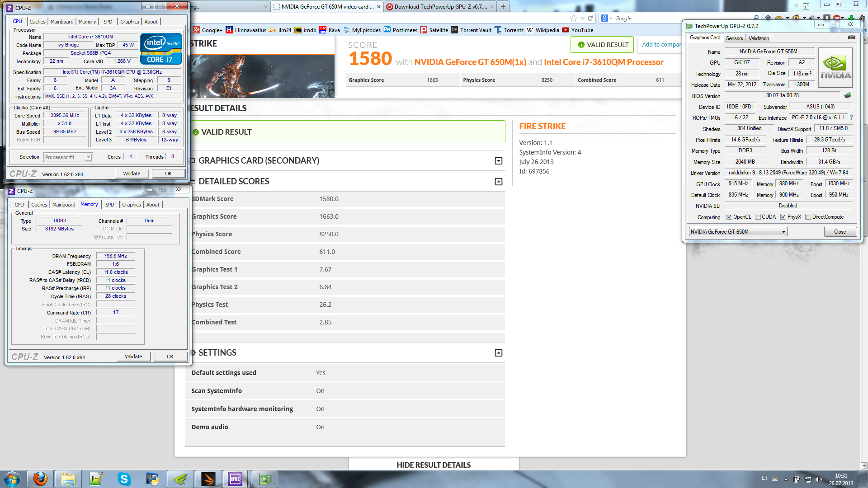Screen dimensions: 868x488
Task: Open the Python app in the taskbar
Action: [152, 479]
